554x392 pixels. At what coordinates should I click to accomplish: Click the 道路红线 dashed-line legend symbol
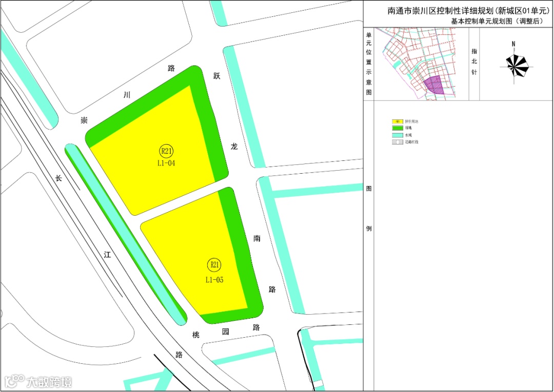tap(398, 142)
